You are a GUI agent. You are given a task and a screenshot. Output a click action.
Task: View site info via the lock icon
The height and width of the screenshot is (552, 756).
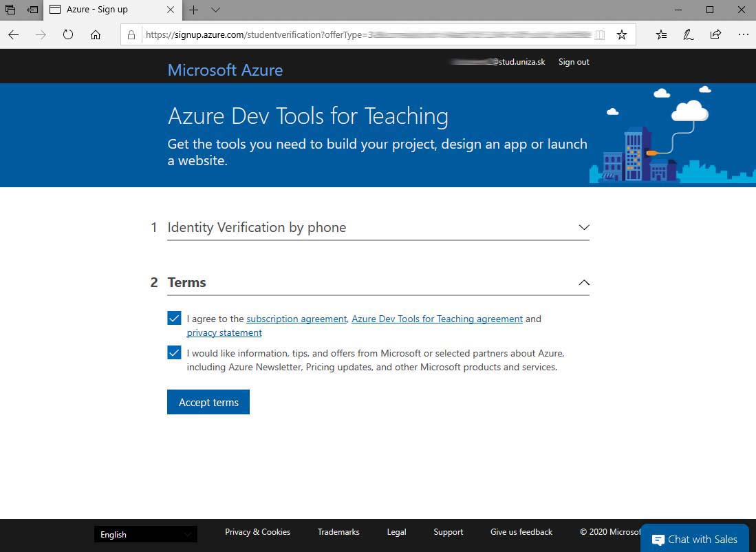coord(131,34)
